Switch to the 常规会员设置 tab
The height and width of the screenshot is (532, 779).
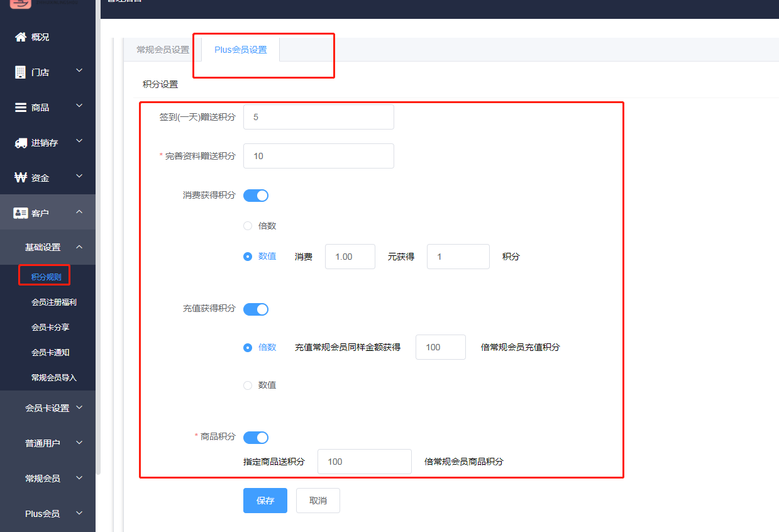coord(163,50)
